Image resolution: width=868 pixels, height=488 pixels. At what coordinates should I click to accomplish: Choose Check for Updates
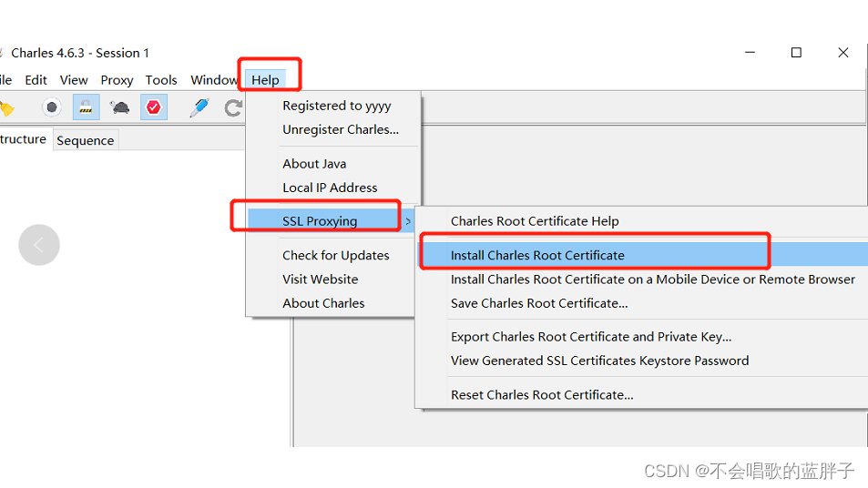[x=335, y=256]
